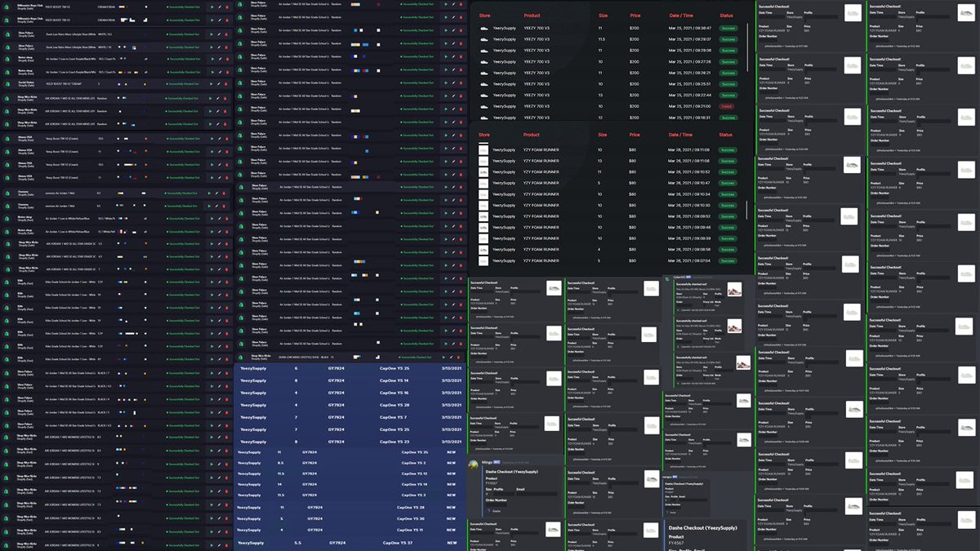Click GY7924 in the CapOne YS 37 row

(337, 543)
